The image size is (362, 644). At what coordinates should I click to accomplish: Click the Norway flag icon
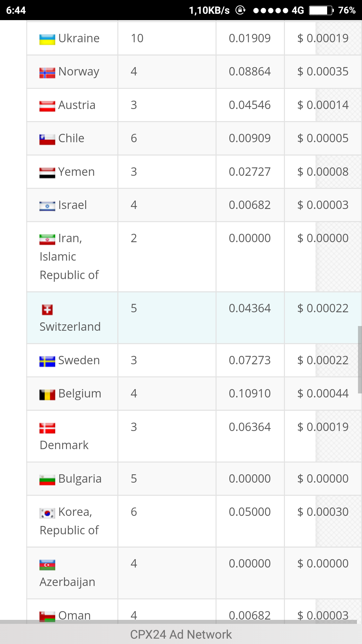[x=47, y=73]
